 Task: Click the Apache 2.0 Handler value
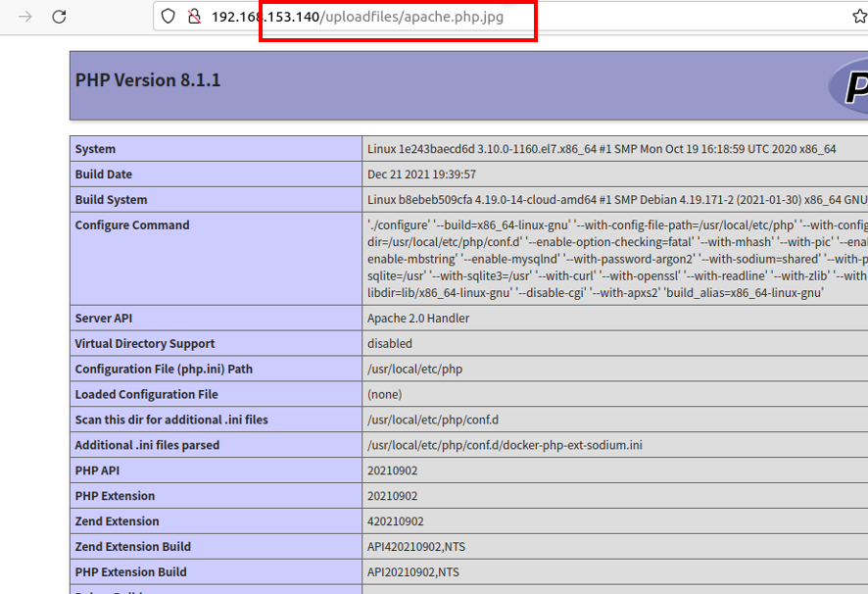[x=418, y=319]
